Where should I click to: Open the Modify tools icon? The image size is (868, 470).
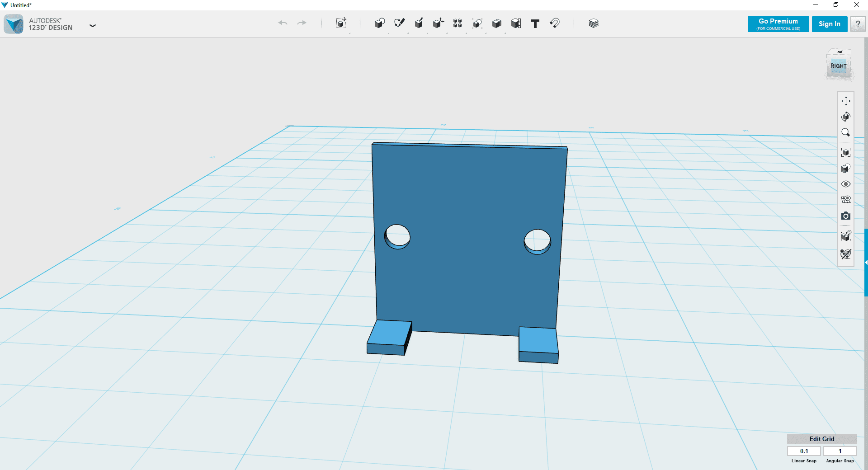[x=438, y=23]
